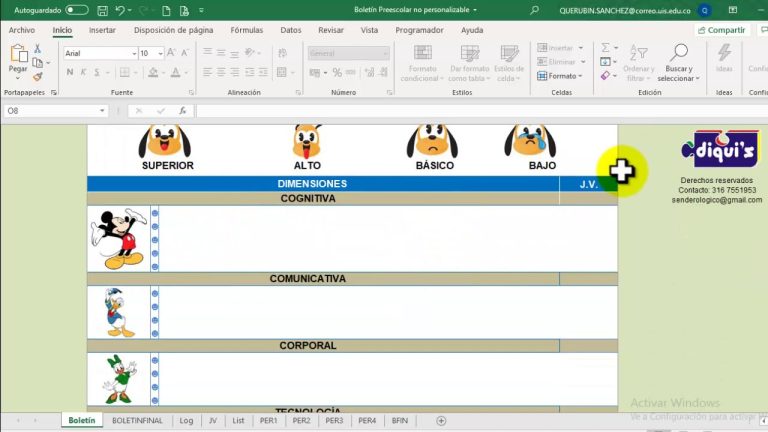Click the New document icon
Image resolution: width=768 pixels, height=432 pixels.
(x=166, y=10)
